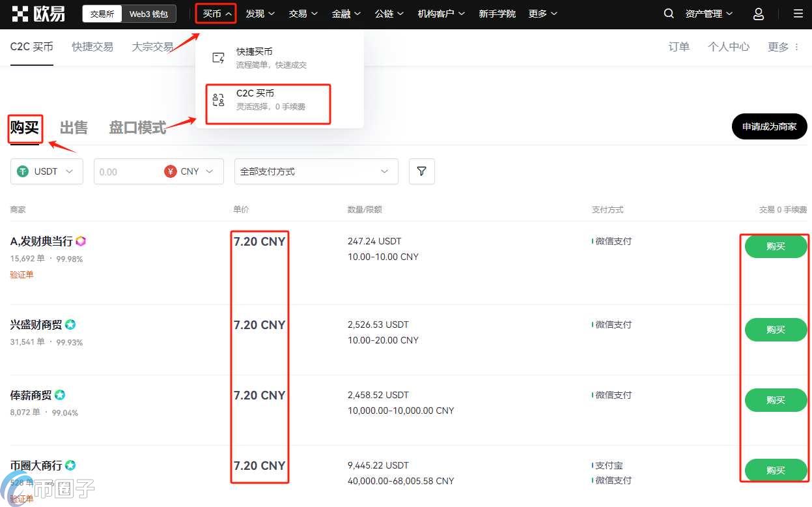Click the 快捷买币 icon in the dropdown

(x=219, y=57)
